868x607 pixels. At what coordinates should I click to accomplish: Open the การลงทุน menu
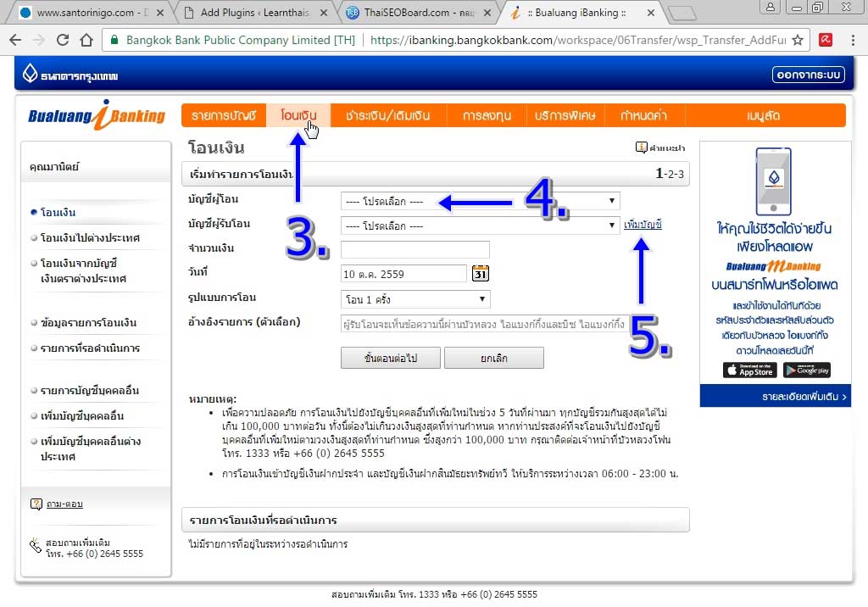coord(487,115)
